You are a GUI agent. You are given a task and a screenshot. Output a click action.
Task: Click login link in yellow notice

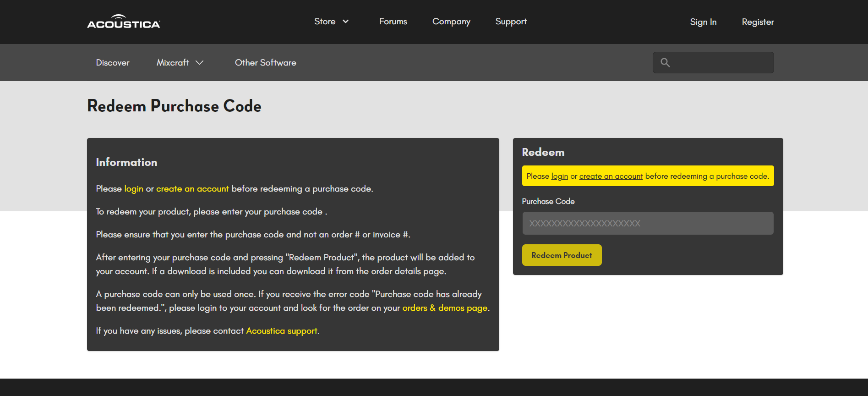pyautogui.click(x=559, y=176)
